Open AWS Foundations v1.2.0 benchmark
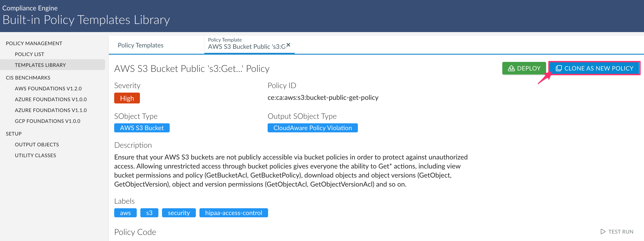 [x=48, y=89]
